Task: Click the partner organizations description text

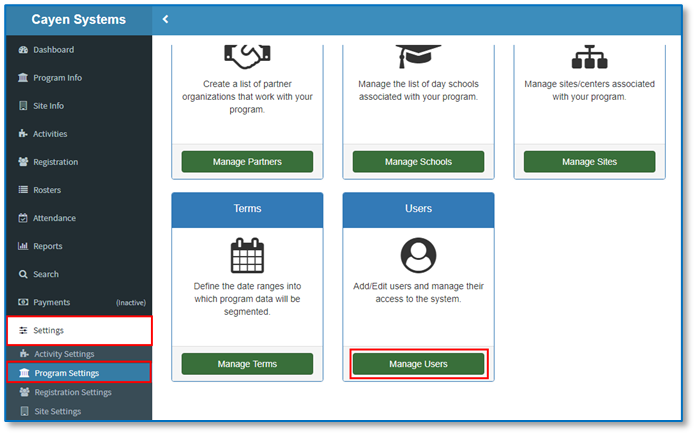Action: pyautogui.click(x=247, y=97)
